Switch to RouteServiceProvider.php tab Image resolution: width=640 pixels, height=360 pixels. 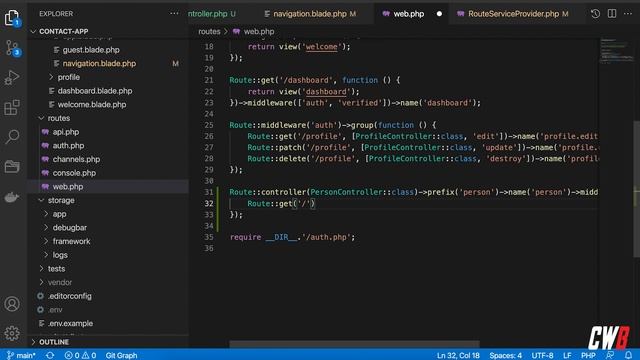point(513,14)
